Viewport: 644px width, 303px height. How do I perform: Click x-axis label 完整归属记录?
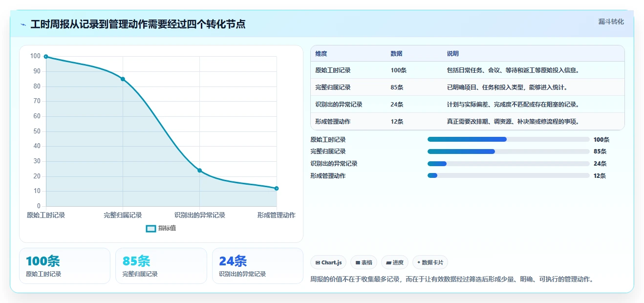123,215
